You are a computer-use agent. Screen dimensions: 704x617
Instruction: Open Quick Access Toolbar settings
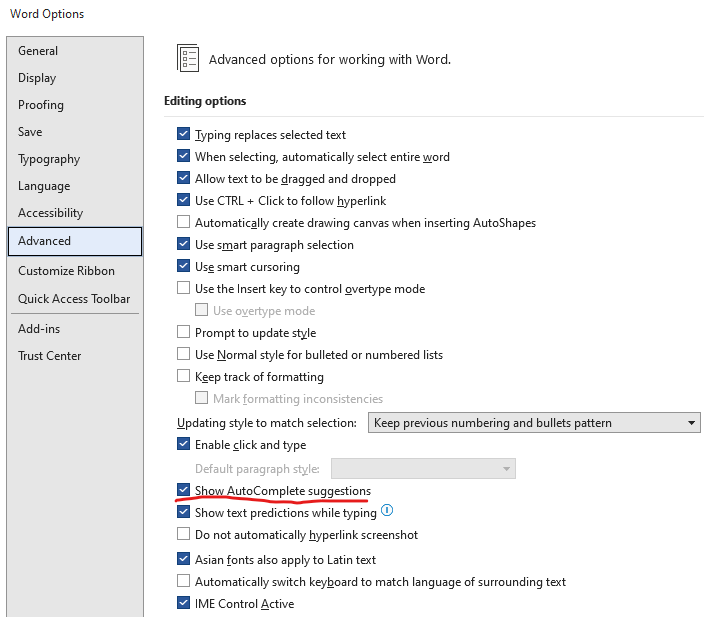(74, 299)
